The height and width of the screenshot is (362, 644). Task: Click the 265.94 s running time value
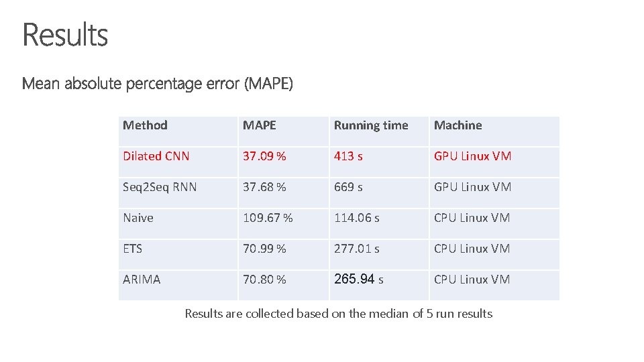click(x=358, y=279)
